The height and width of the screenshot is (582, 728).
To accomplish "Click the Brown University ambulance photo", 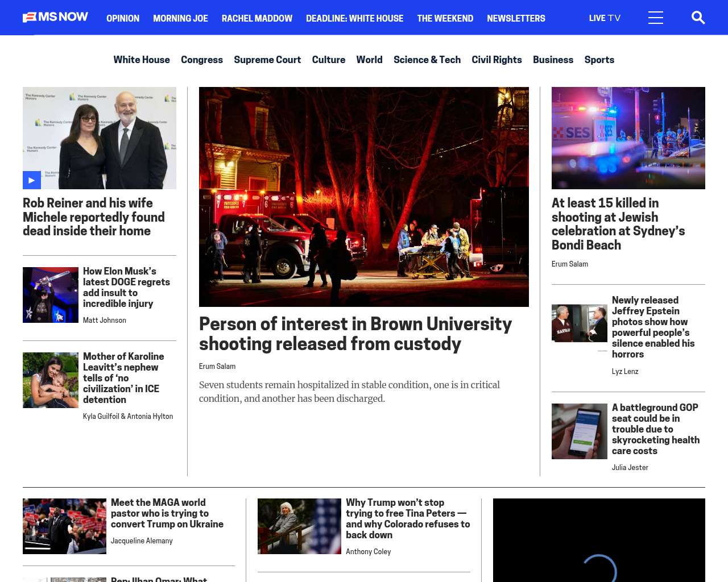I will [x=363, y=197].
